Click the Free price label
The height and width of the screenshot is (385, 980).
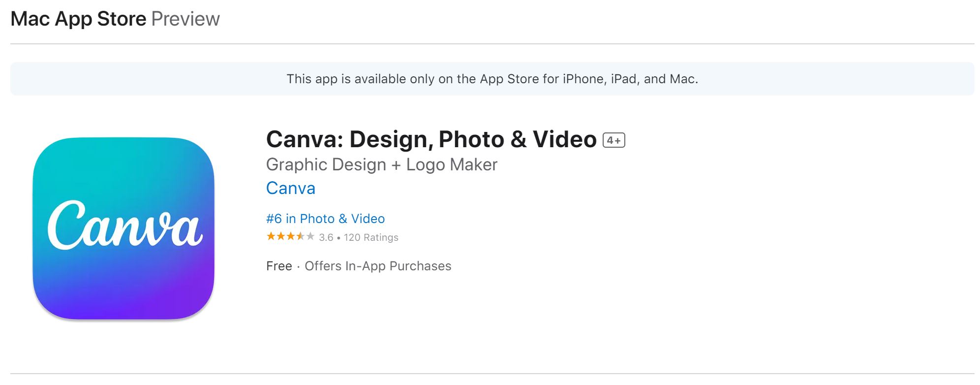coord(279,266)
